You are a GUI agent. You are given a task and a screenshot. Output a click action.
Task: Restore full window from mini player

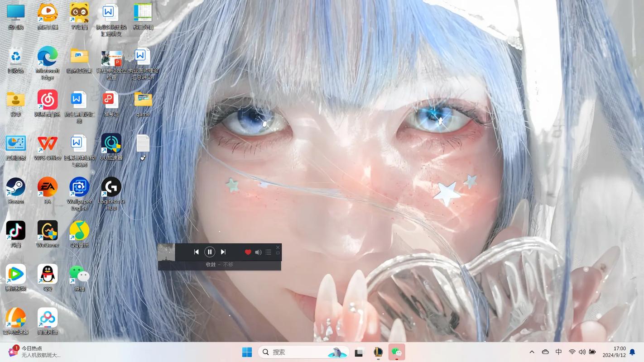(278, 253)
